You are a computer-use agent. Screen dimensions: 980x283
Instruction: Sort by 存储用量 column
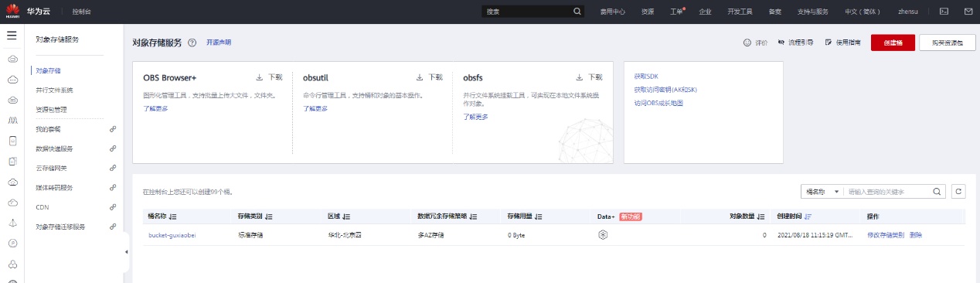coord(538,217)
